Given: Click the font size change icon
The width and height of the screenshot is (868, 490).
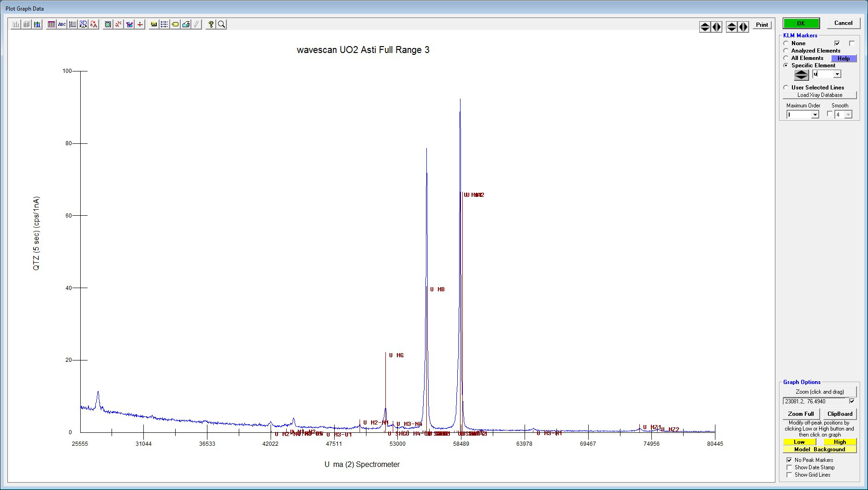Looking at the screenshot, I should (x=94, y=24).
